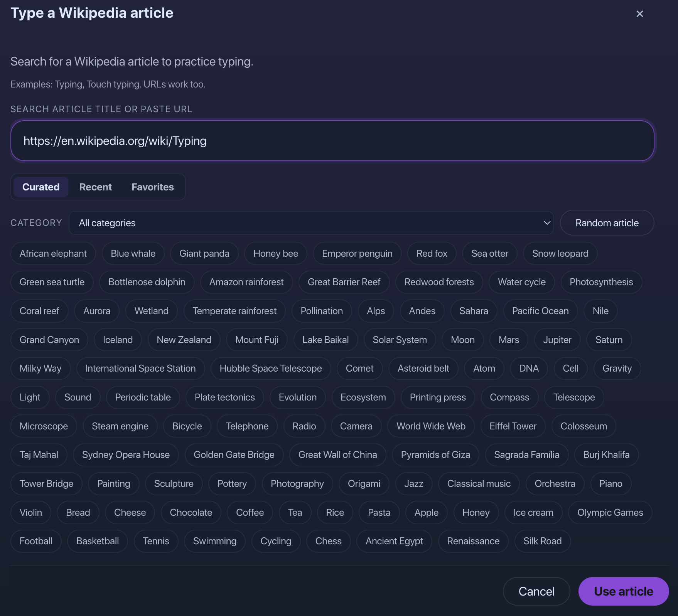Choose the Grand Canyon article
Screen dimensions: 678x616
coord(49,340)
